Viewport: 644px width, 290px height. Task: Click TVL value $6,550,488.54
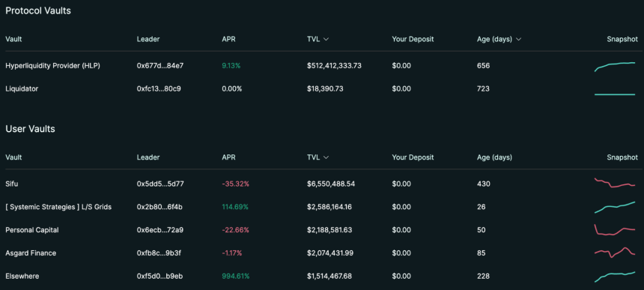(x=331, y=184)
